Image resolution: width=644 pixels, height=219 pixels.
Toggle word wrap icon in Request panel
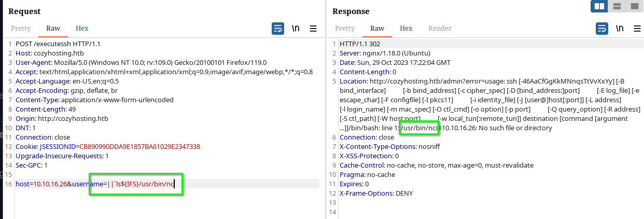(278, 29)
